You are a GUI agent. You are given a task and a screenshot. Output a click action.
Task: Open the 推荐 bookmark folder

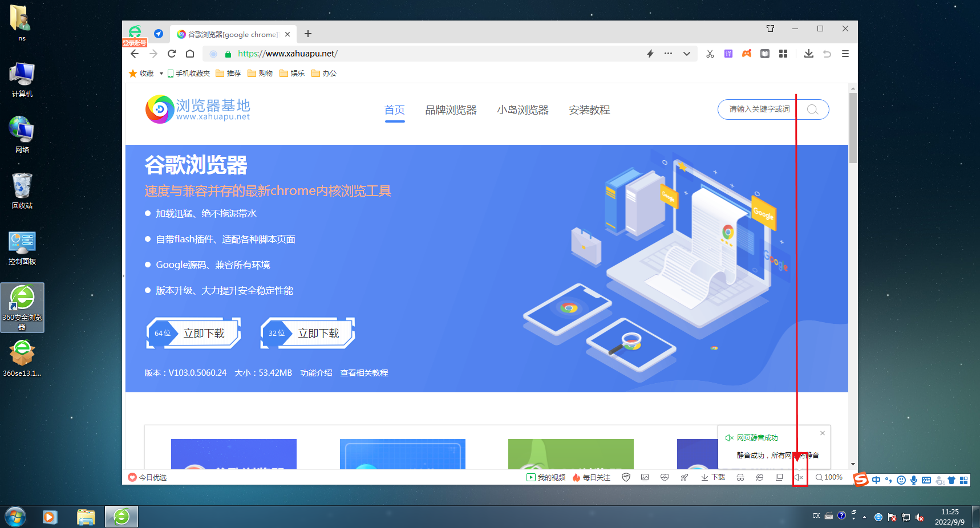[x=228, y=74]
